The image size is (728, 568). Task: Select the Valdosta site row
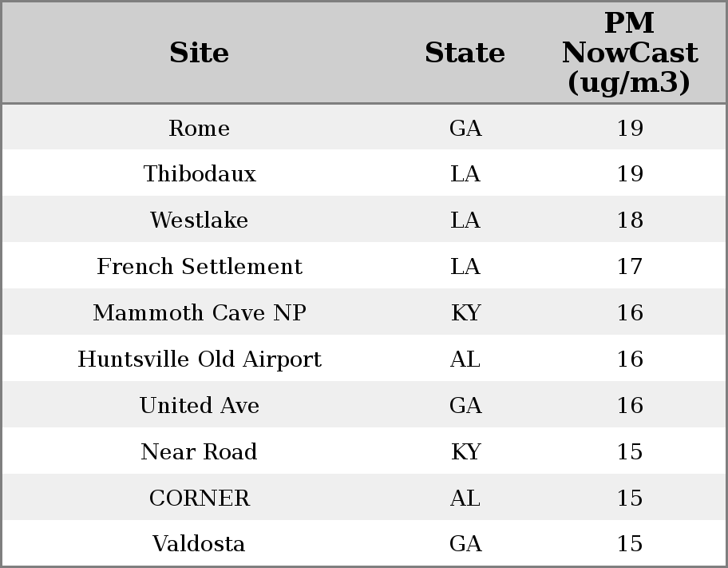pyautogui.click(x=364, y=543)
